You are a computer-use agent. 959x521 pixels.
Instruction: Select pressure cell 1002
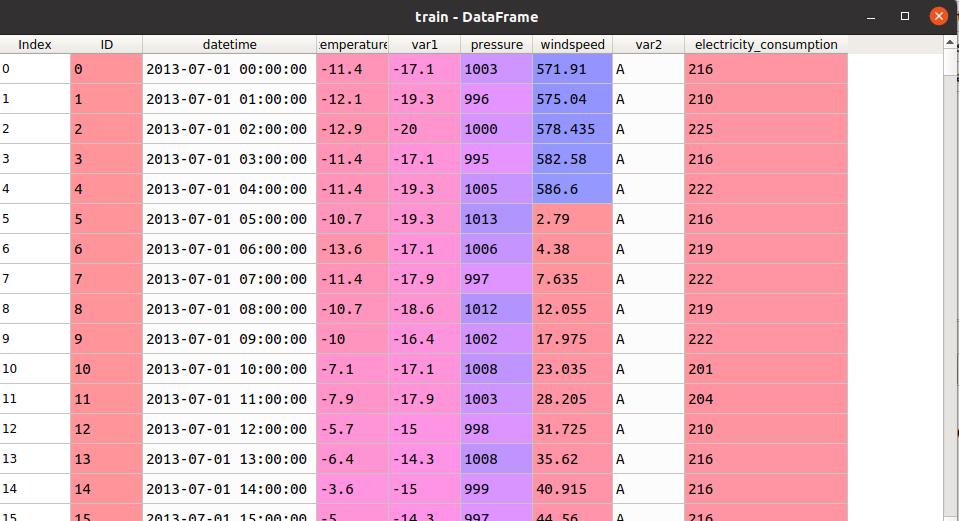497,339
